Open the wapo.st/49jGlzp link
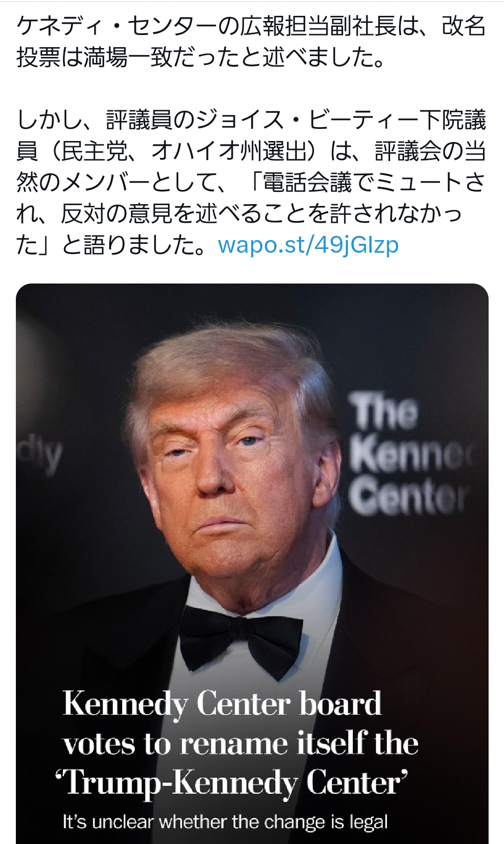The height and width of the screenshot is (844, 504). (308, 245)
